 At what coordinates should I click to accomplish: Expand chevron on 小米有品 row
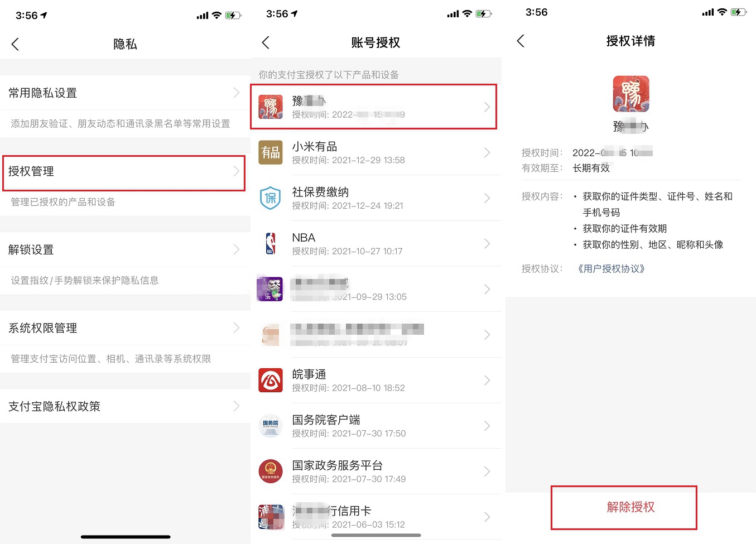click(487, 152)
